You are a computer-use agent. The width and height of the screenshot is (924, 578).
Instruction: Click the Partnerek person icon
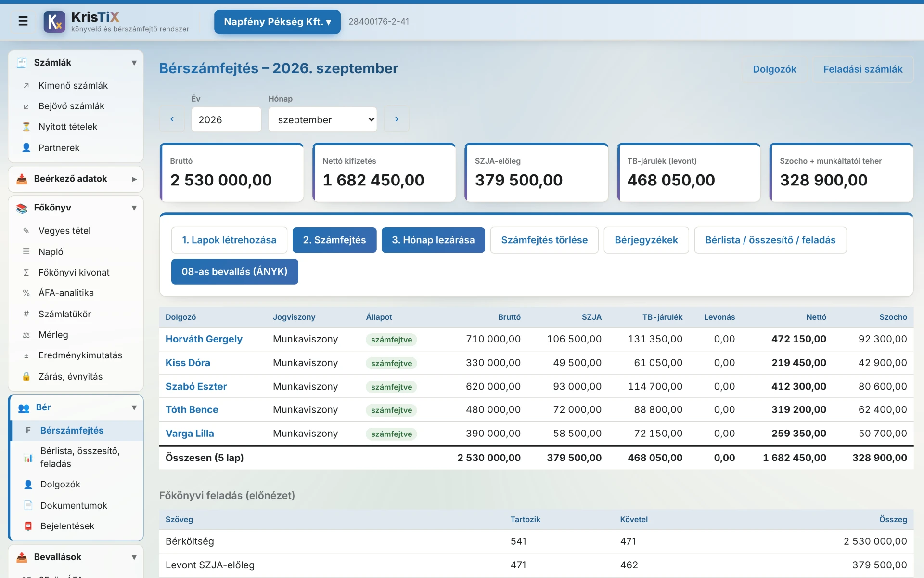tap(26, 148)
